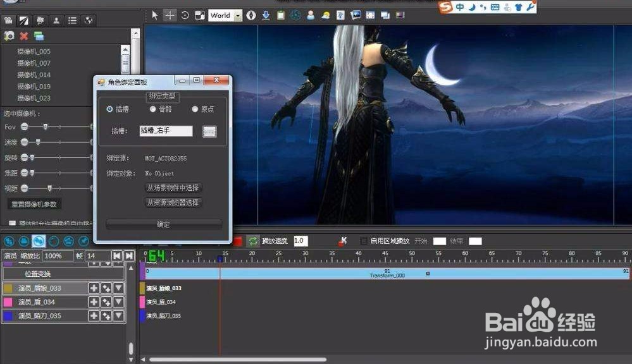The width and height of the screenshot is (632, 364).
Task: Select the 原点 radio button
Action: [195, 109]
